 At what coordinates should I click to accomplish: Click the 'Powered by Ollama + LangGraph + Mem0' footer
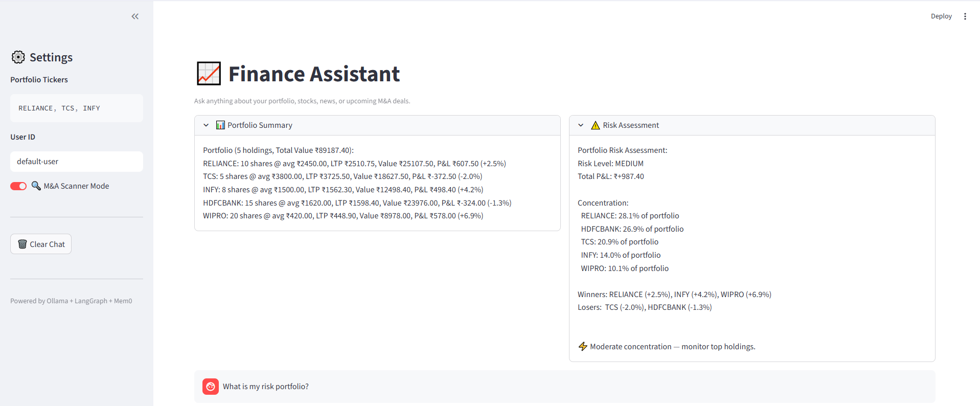pos(71,301)
